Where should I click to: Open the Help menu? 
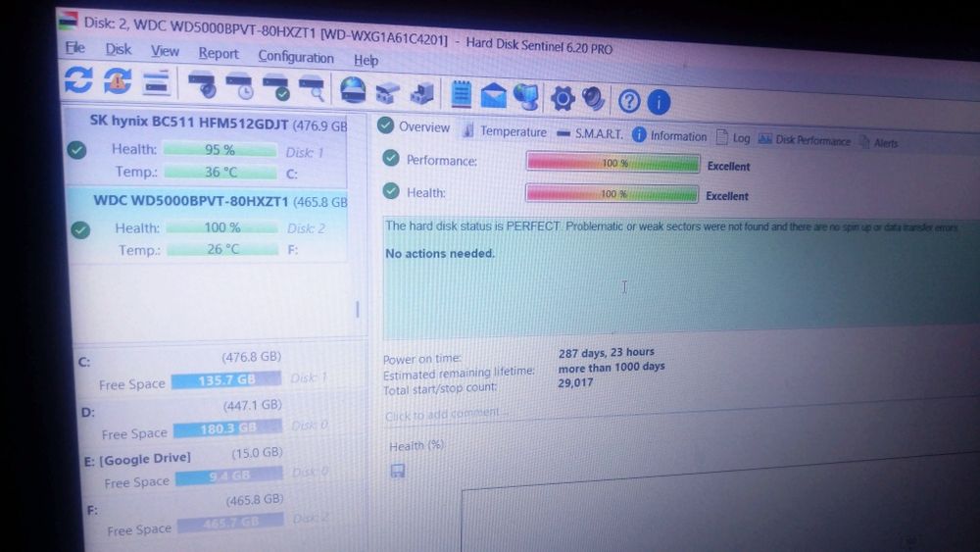pyautogui.click(x=366, y=60)
